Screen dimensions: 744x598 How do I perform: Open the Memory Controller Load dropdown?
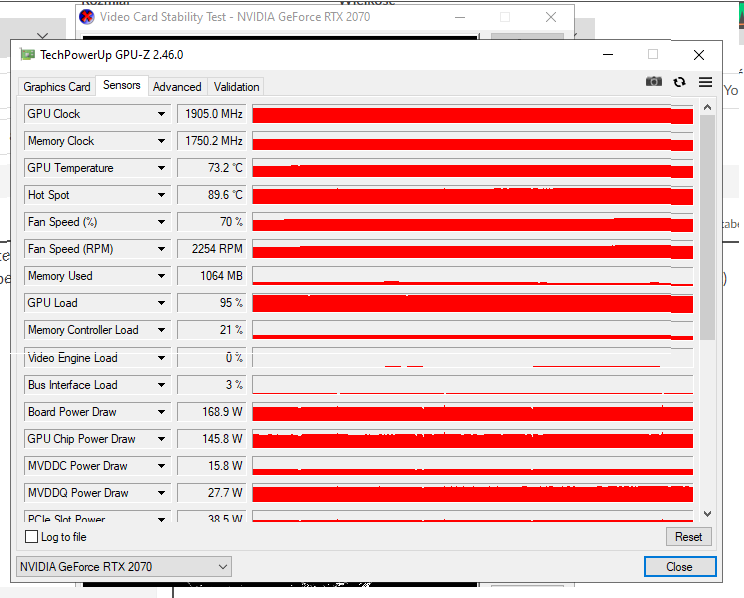(161, 330)
